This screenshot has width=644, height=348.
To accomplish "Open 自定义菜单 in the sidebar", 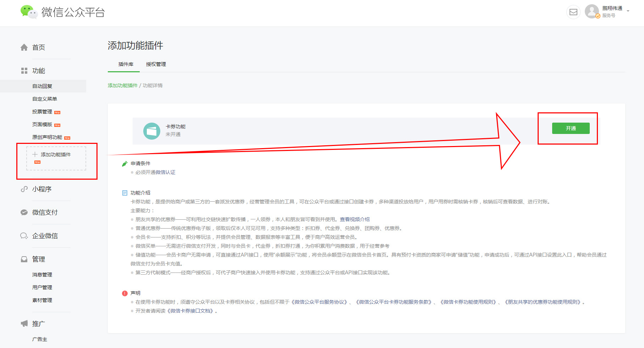I will pos(45,99).
